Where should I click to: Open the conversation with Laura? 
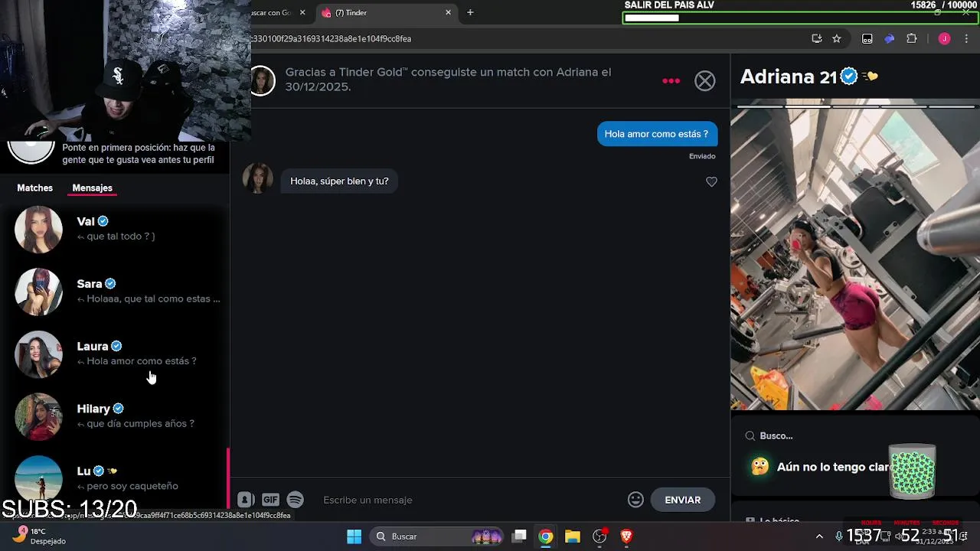(x=115, y=354)
